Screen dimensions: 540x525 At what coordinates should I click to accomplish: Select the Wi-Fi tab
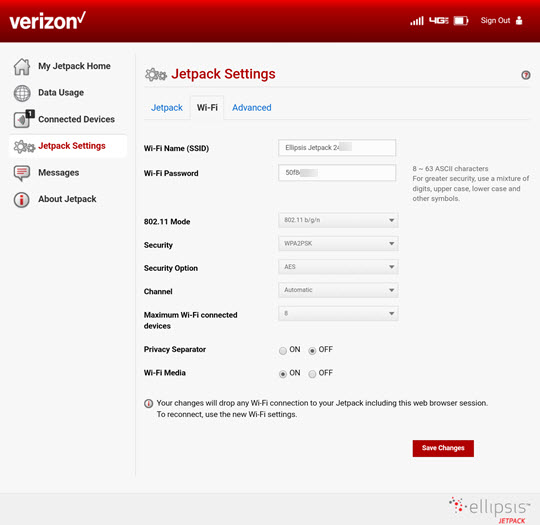[207, 108]
